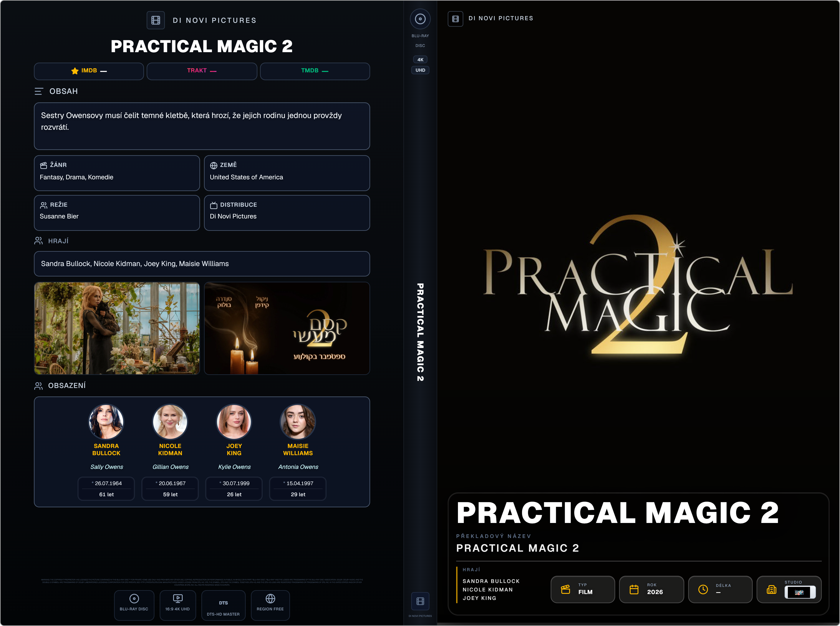
Task: Click the STUDIO building icon
Action: point(771,589)
